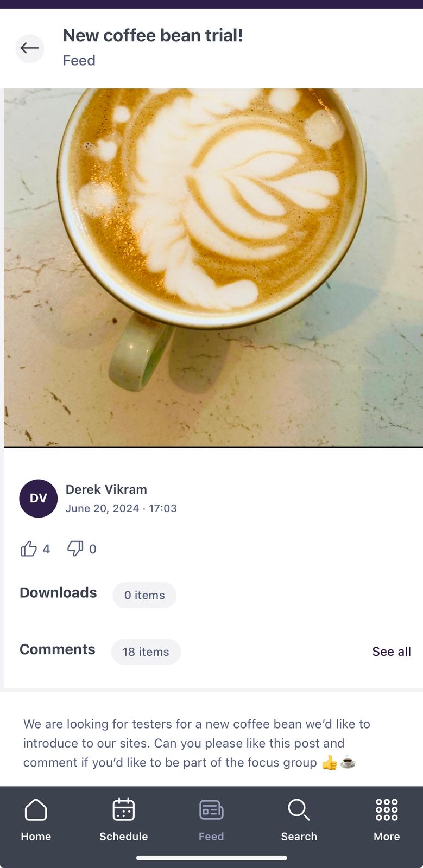423x868 pixels.
Task: Select the Feed newspaper icon
Action: point(211,810)
